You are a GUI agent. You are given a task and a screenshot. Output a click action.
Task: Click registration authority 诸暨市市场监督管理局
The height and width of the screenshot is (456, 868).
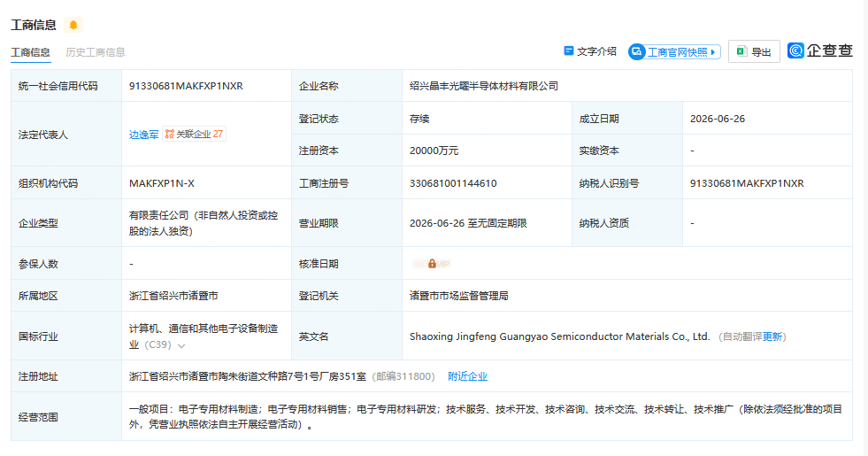(x=459, y=296)
